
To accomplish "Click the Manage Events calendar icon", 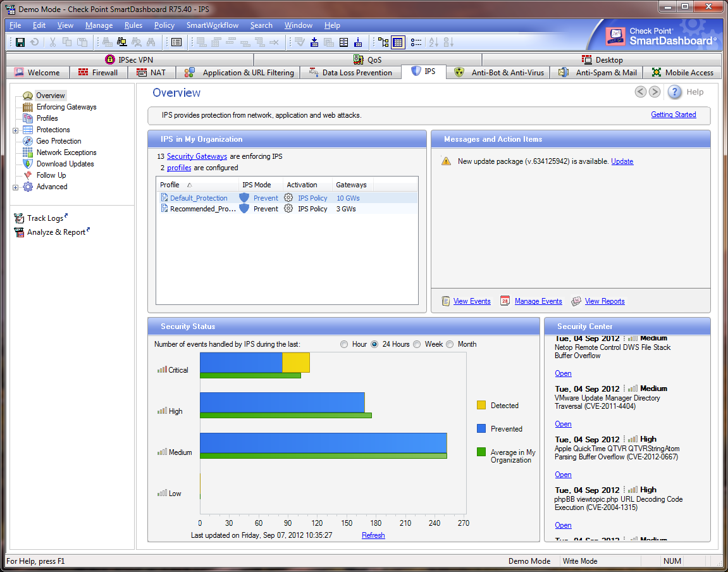I will (x=505, y=301).
